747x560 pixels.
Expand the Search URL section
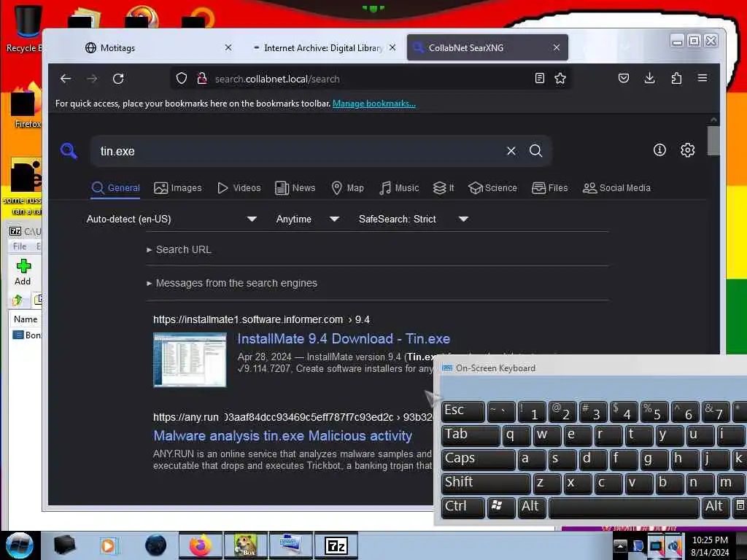[x=179, y=249]
